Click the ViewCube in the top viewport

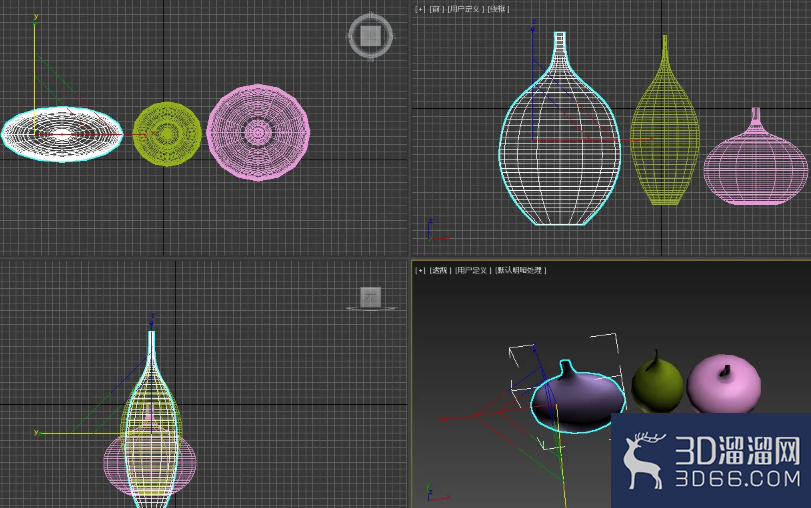[370, 36]
